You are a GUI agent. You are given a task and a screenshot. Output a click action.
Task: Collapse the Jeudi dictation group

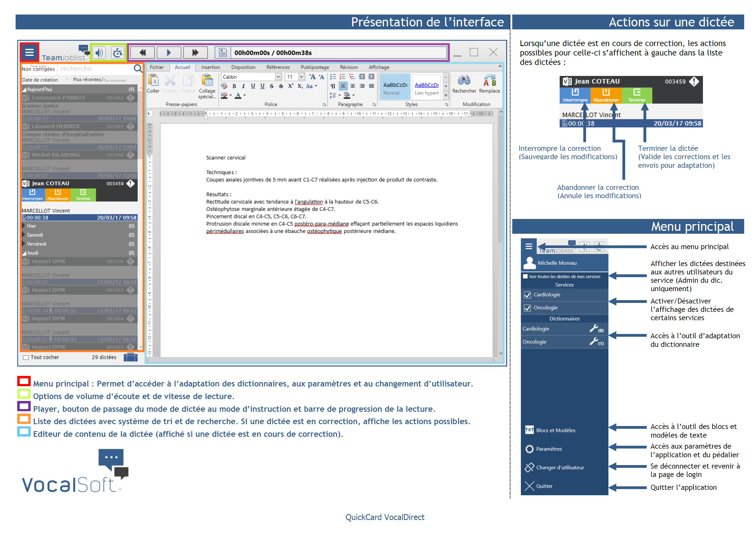pos(24,253)
